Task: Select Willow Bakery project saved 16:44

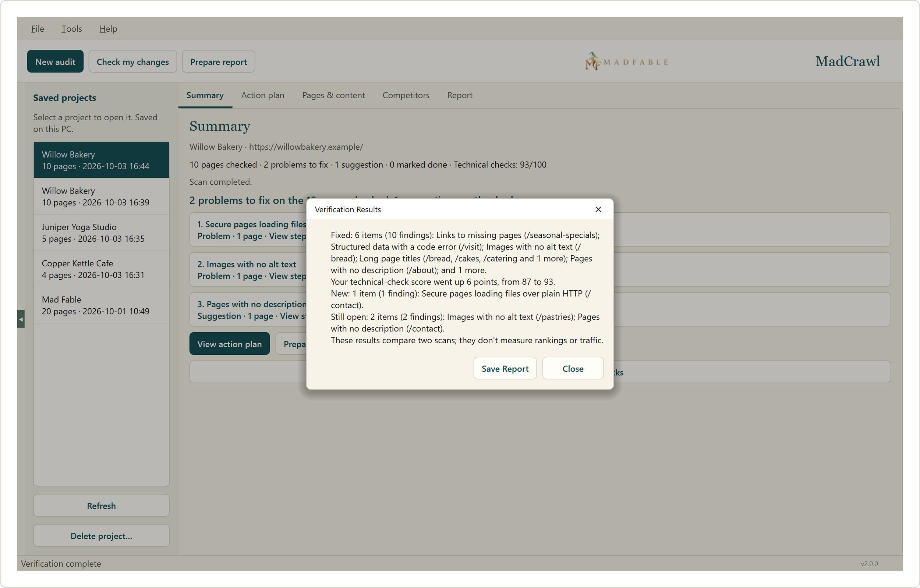Action: pos(101,160)
